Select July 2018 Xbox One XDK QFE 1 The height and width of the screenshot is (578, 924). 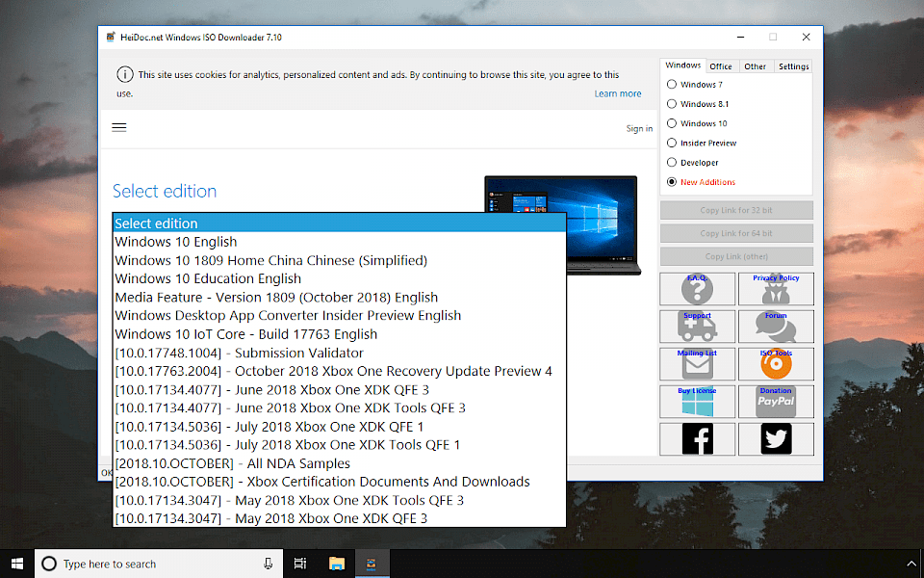340,427
